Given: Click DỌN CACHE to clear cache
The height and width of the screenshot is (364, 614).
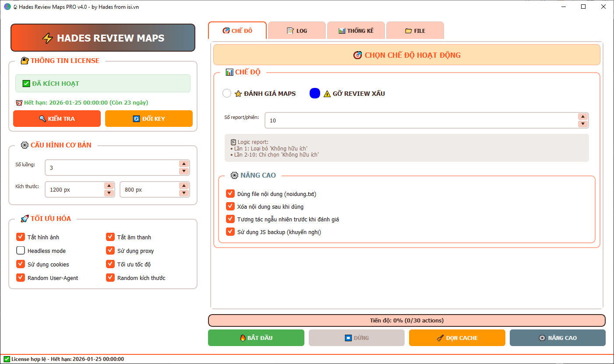Looking at the screenshot, I should (x=457, y=337).
